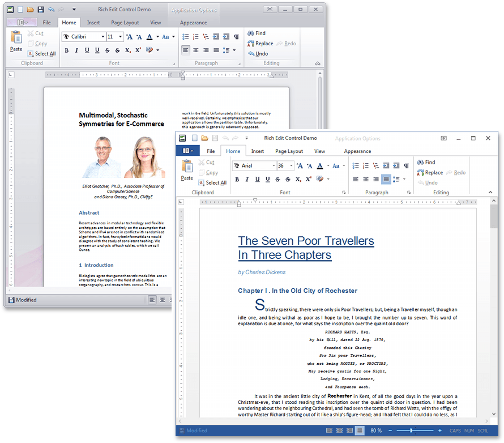This screenshot has width=504, height=443.
Task: Click Copy in back window's Clipboard group
Action: coord(37,44)
